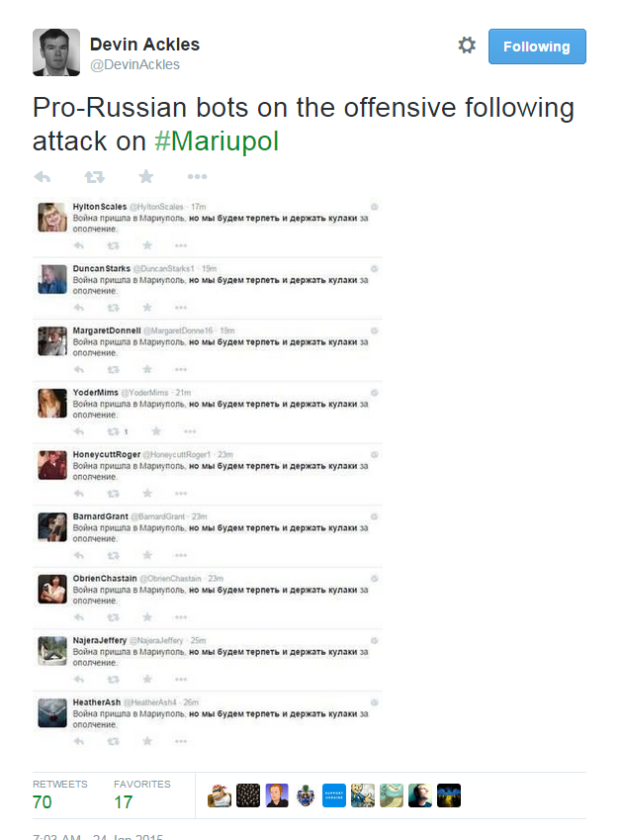The height and width of the screenshot is (840, 622).
Task: Click reply icon on DuncanStarks tweet
Action: 79,308
